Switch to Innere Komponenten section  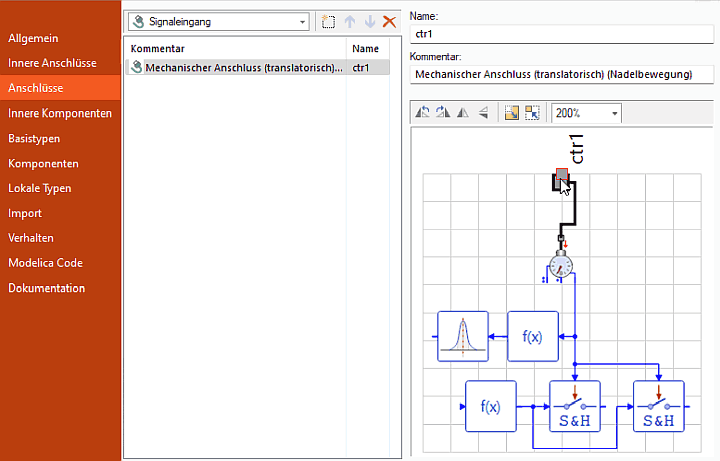click(60, 113)
